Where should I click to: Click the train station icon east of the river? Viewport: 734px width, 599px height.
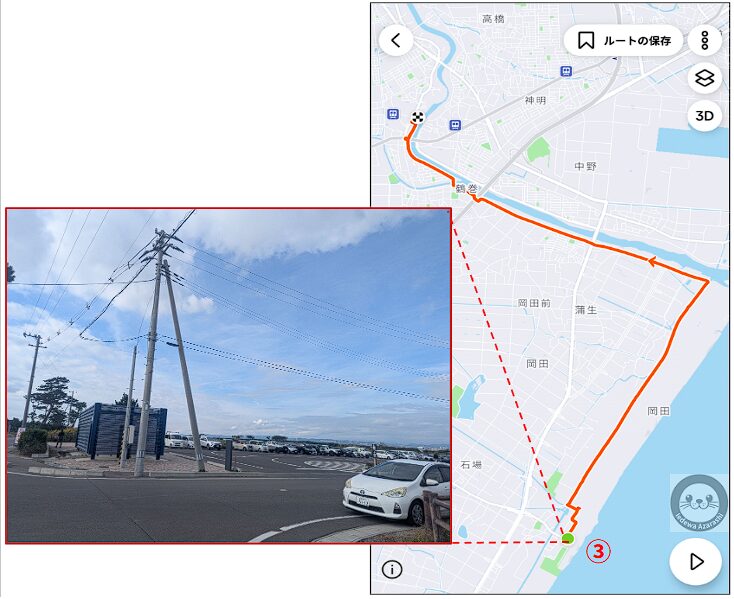(455, 125)
